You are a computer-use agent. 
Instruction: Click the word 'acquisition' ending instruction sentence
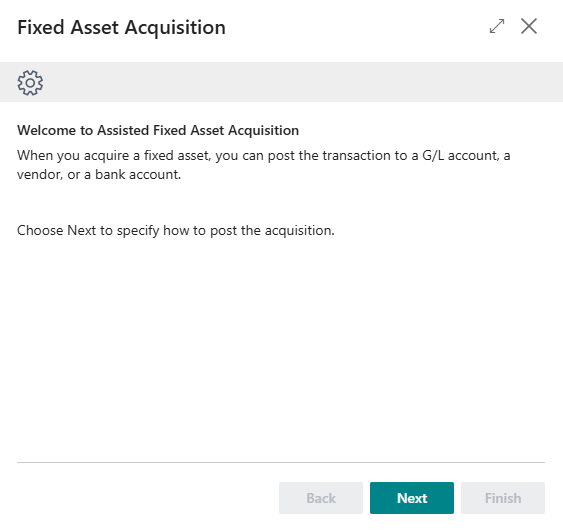(x=299, y=231)
